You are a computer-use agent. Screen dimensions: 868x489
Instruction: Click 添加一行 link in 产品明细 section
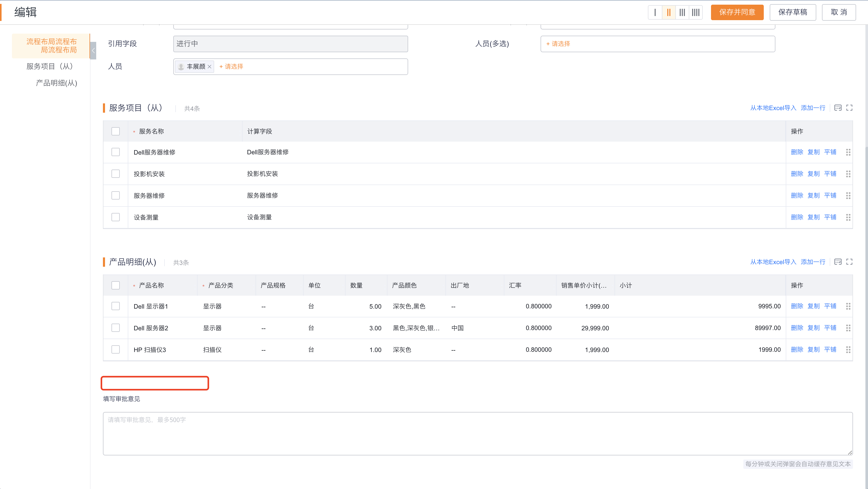click(813, 262)
